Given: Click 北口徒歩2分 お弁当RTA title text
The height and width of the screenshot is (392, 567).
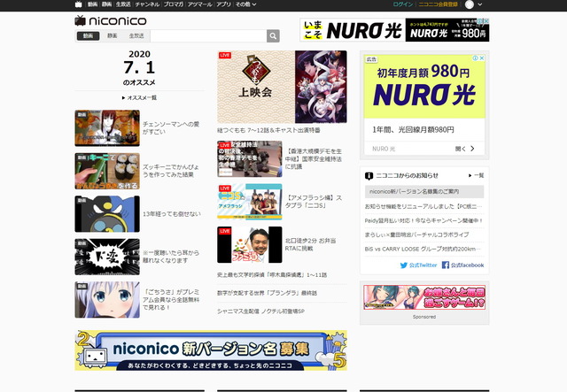Looking at the screenshot, I should coord(310,244).
